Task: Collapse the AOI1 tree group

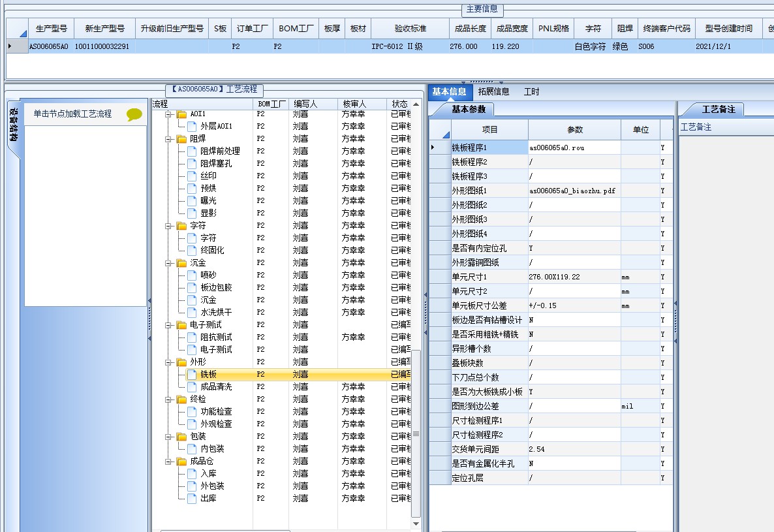Action: coord(168,114)
